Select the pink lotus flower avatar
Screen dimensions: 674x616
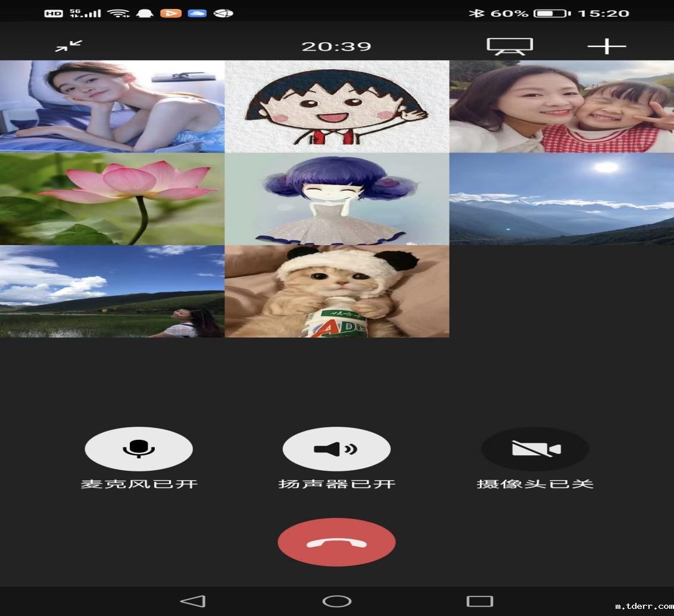point(112,199)
